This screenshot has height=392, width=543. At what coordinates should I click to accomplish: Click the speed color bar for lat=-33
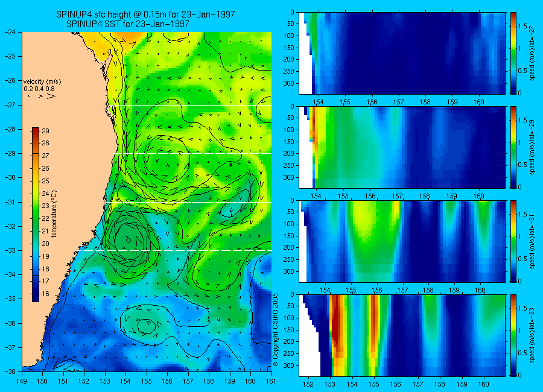513,335
